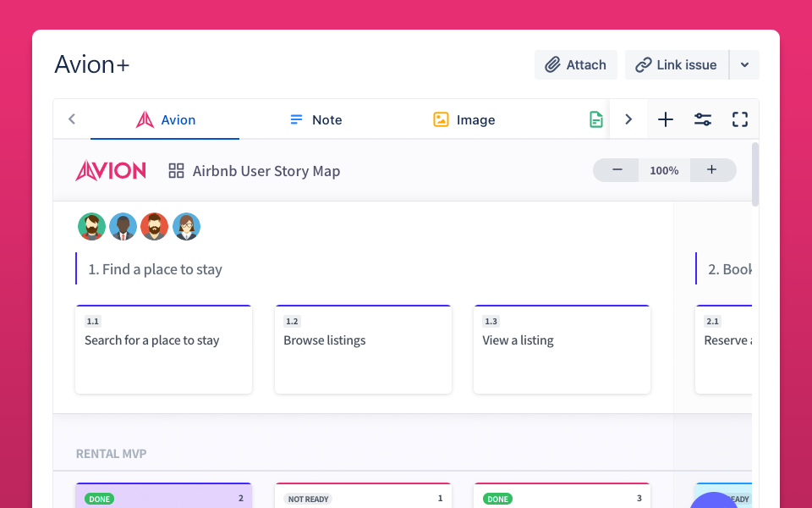Add a new tab with plus icon

pyautogui.click(x=666, y=119)
